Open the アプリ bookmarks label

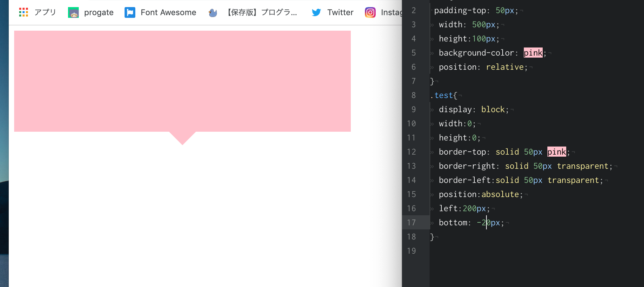(45, 12)
